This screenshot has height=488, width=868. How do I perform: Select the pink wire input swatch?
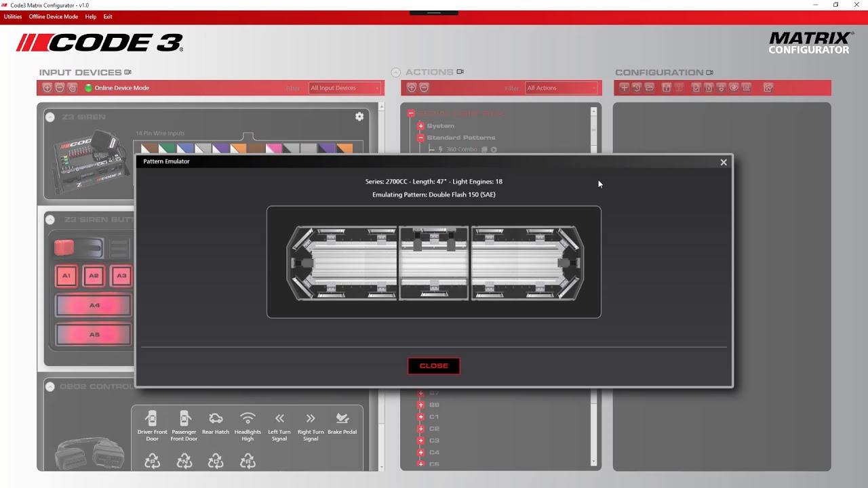tap(273, 148)
